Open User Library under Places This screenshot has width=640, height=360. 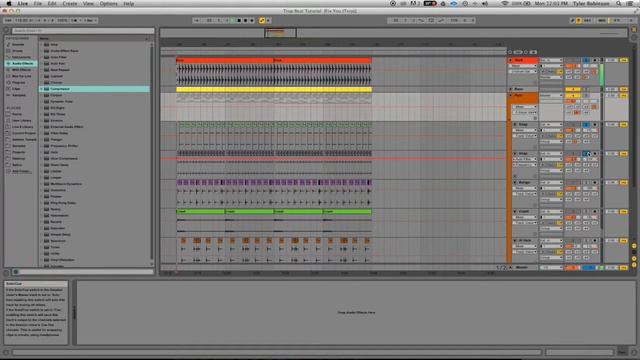point(21,120)
